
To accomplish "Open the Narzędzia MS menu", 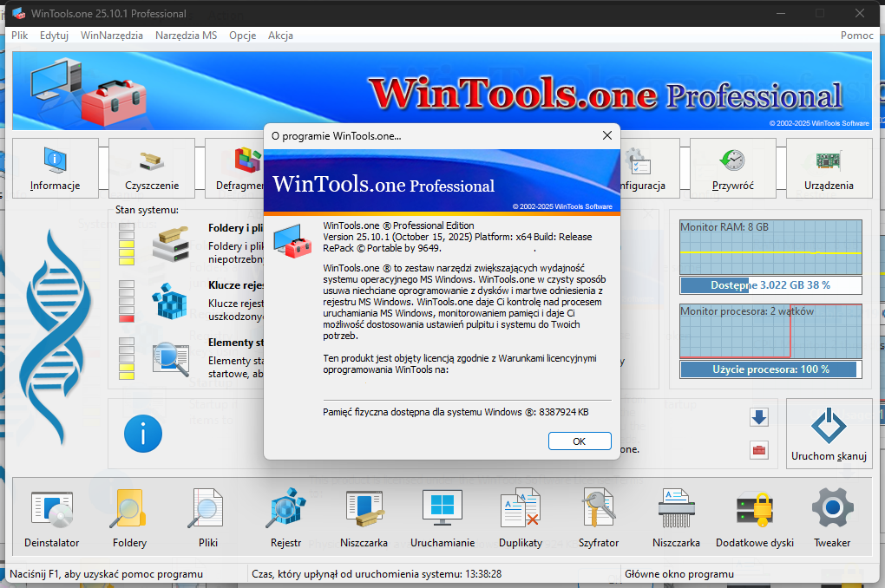I will pos(187,35).
